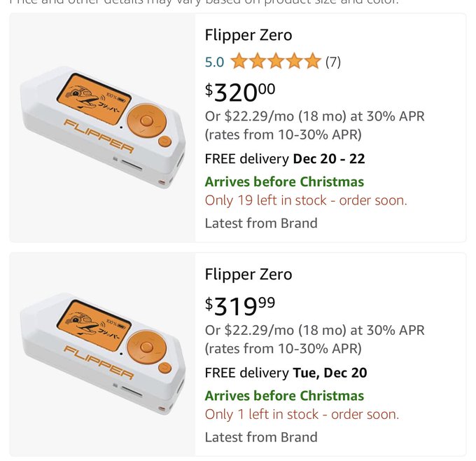Image resolution: width=476 pixels, height=461 pixels.
Task: Click FREE delivery Dec 20 - 22 text
Action: (285, 158)
